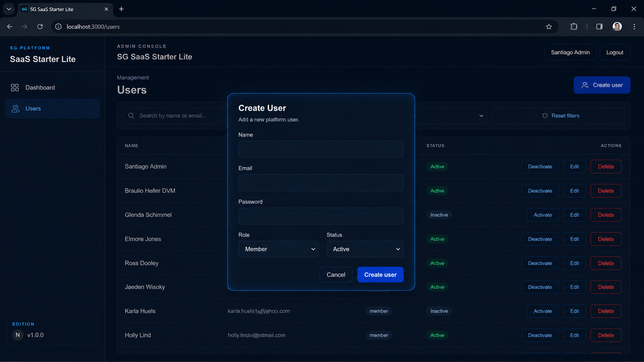Viewport: 644px width, 362px height.
Task: Cancel the Create User dialog
Action: [x=336, y=275]
